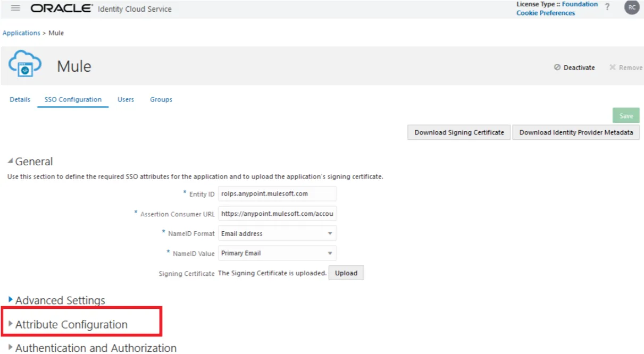Open the help question mark icon
This screenshot has height=354, width=644.
[607, 7]
